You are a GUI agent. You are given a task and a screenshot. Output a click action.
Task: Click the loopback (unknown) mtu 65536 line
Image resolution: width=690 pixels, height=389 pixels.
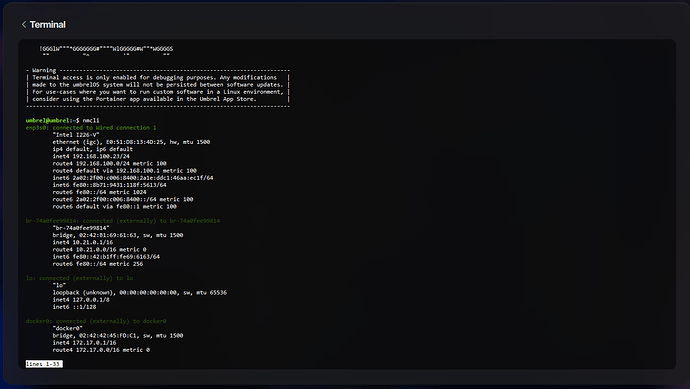[x=139, y=293]
